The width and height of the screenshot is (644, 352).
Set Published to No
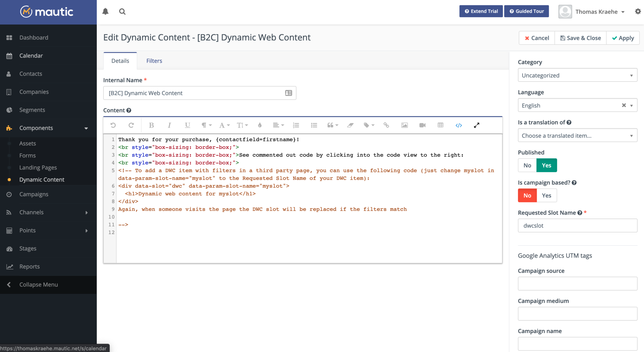point(527,165)
